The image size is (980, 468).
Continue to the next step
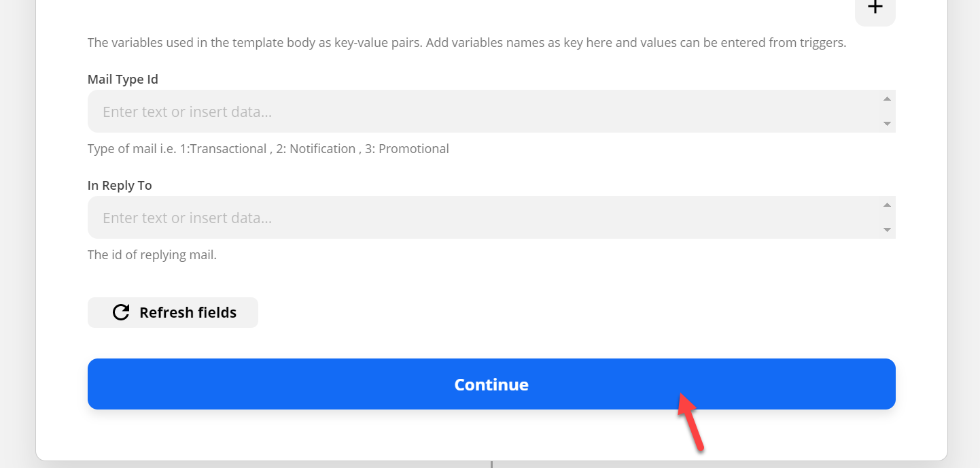click(x=491, y=384)
